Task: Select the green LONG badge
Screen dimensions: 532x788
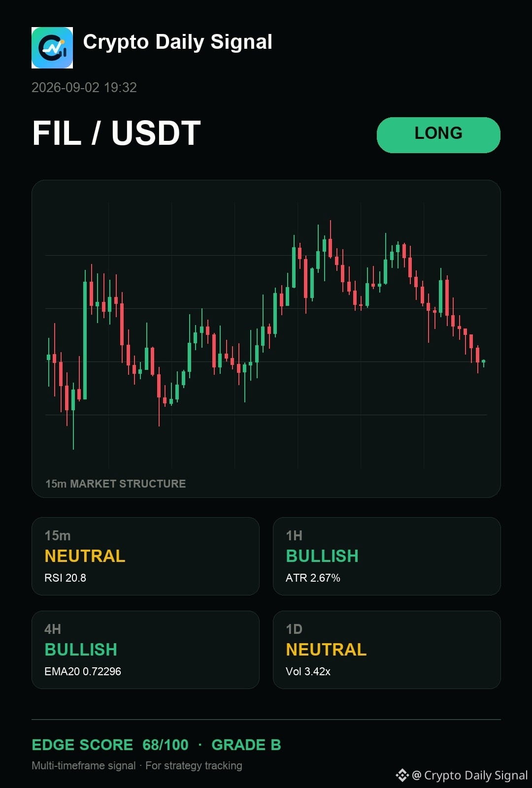Action: [x=438, y=135]
